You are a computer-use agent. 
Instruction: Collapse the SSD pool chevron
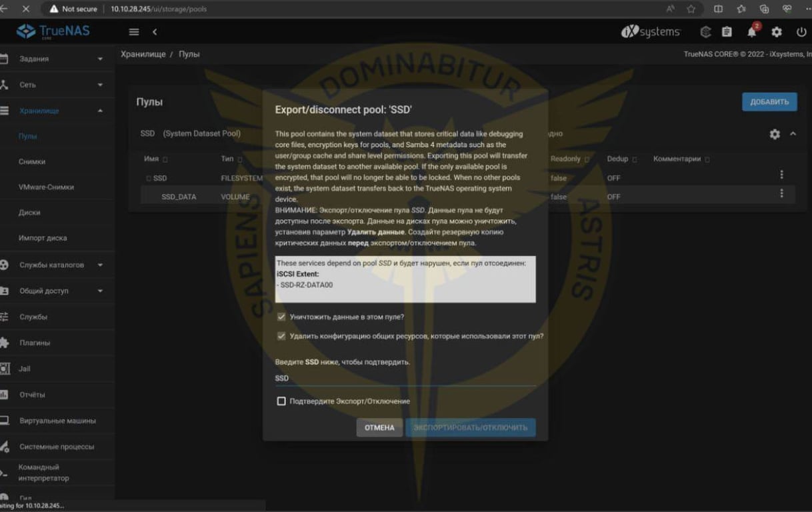(x=793, y=134)
